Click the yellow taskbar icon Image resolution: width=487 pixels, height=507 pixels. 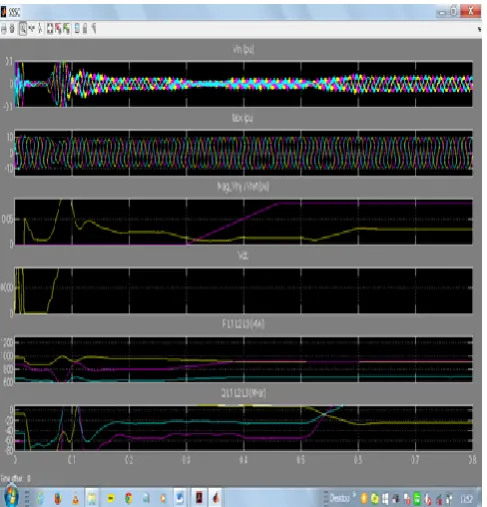coord(111,498)
